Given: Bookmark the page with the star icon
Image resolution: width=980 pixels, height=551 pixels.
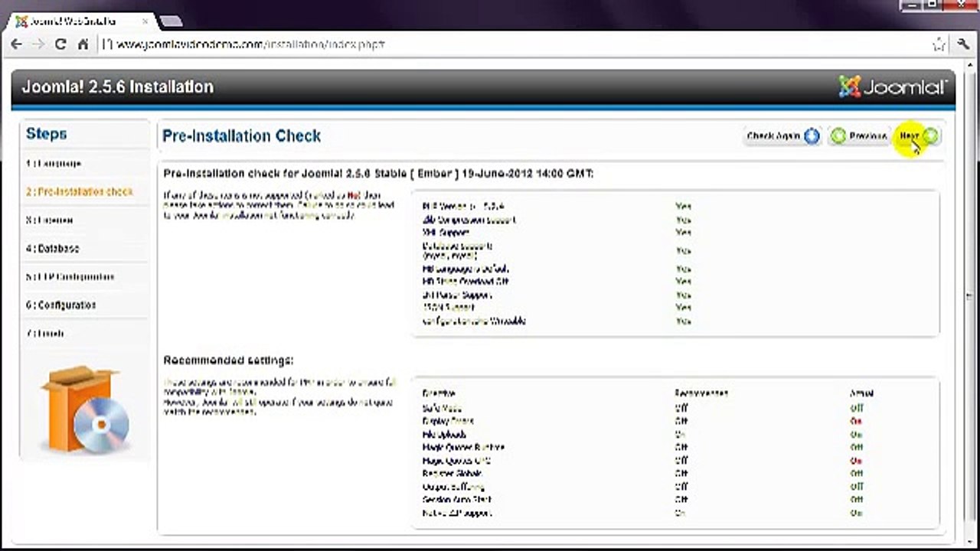Looking at the screenshot, I should (x=939, y=44).
